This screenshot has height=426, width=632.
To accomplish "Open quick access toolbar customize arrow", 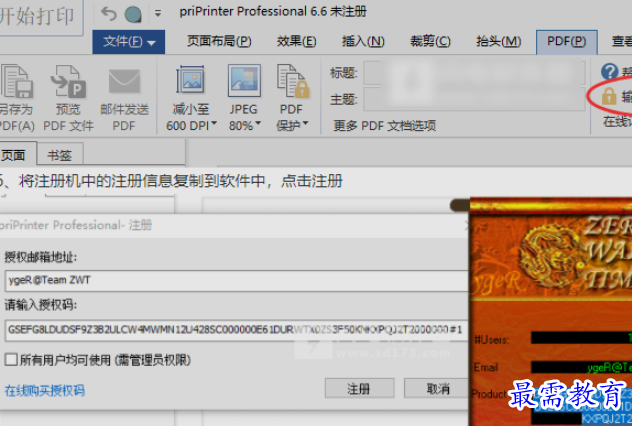I will point(158,14).
